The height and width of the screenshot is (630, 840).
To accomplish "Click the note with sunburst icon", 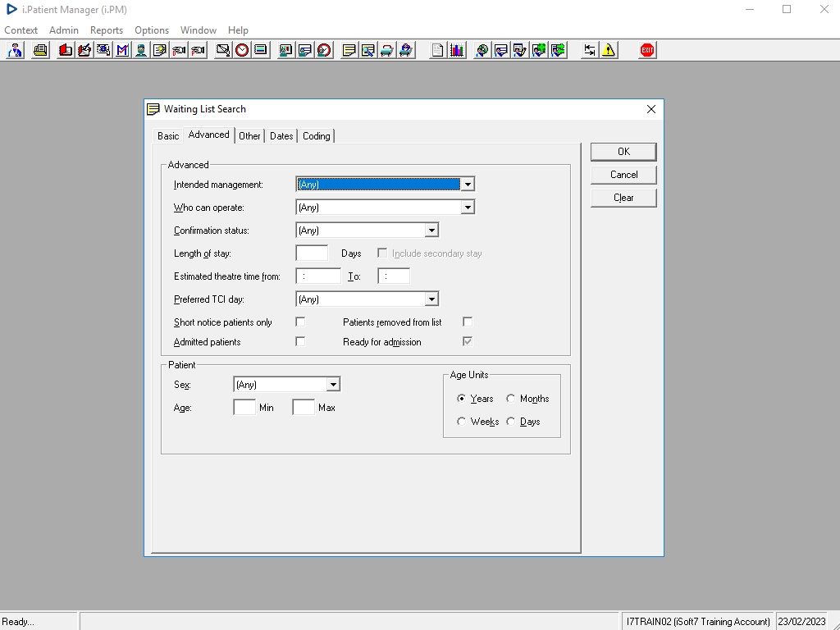I will [x=160, y=50].
